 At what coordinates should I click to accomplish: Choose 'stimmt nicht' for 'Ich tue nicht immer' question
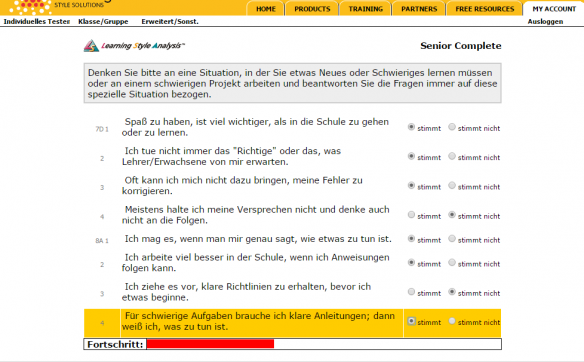click(x=452, y=156)
